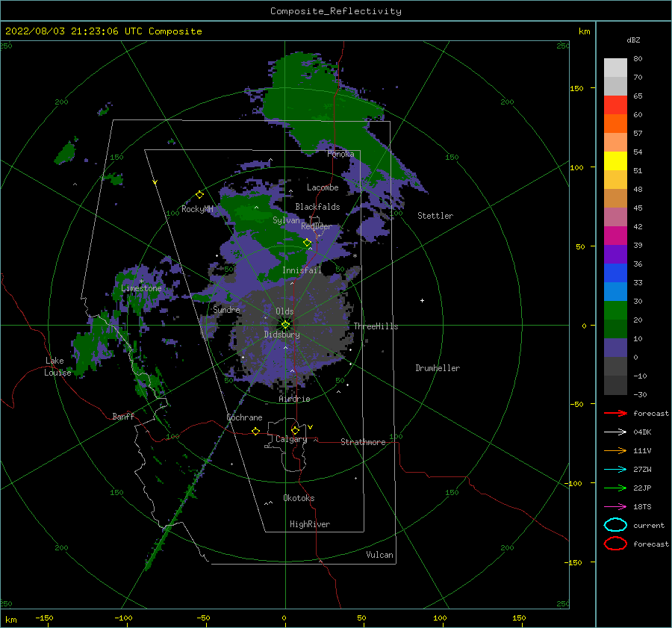This screenshot has width=672, height=628.
Task: Click the RockyMH label
Action: click(x=197, y=209)
